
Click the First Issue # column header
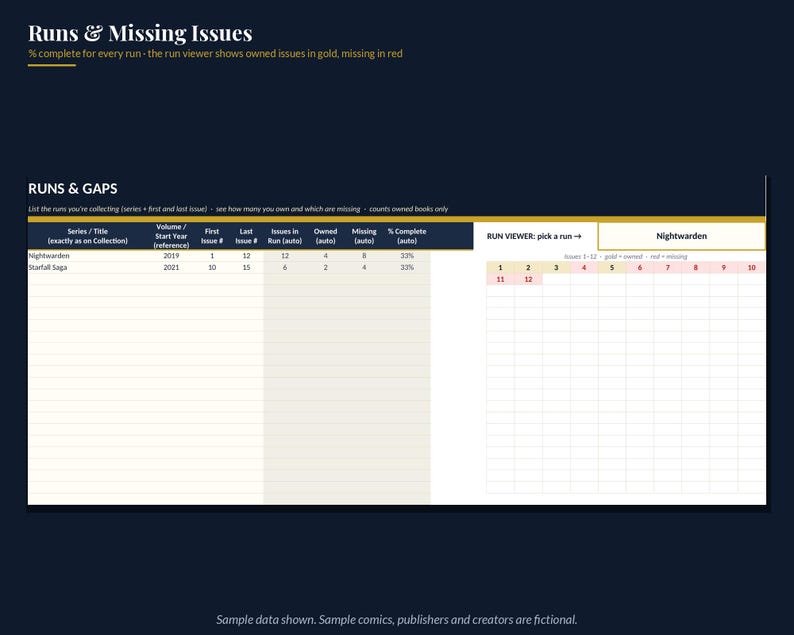tap(212, 236)
